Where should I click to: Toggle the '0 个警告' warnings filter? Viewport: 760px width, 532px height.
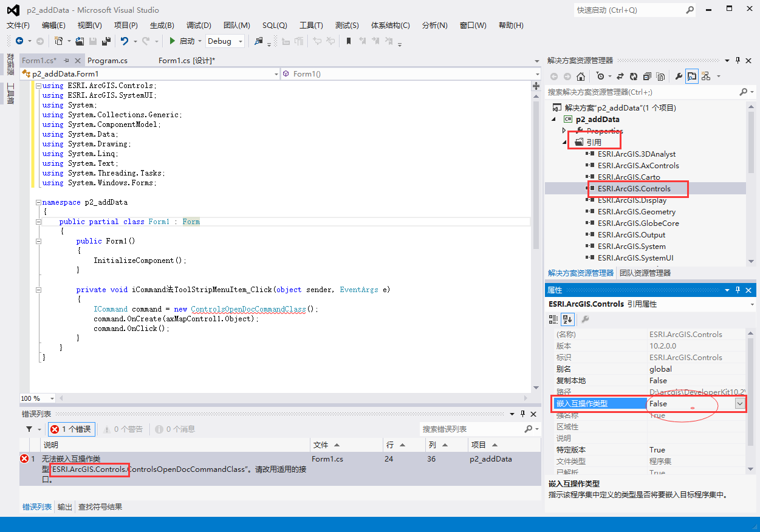coord(123,429)
